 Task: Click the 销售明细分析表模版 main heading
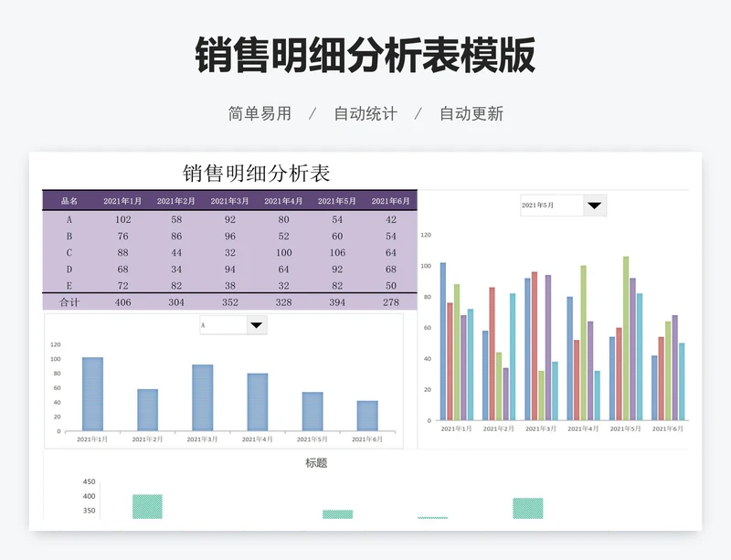[365, 55]
